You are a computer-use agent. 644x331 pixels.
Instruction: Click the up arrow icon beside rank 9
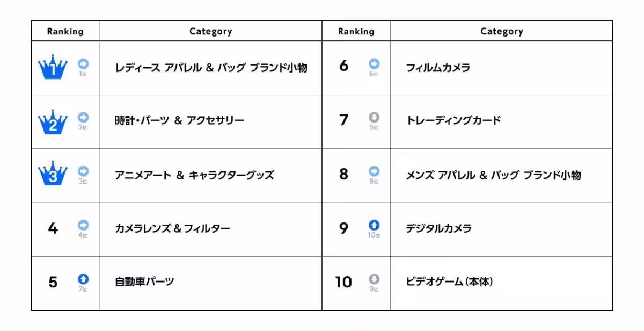374,225
